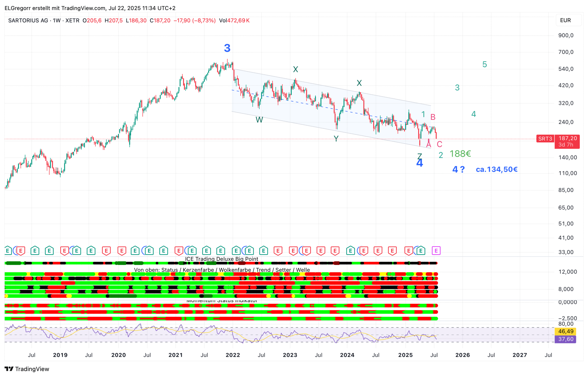Open the EUR currency selector
Screen dimensions: 588x377
pos(568,20)
